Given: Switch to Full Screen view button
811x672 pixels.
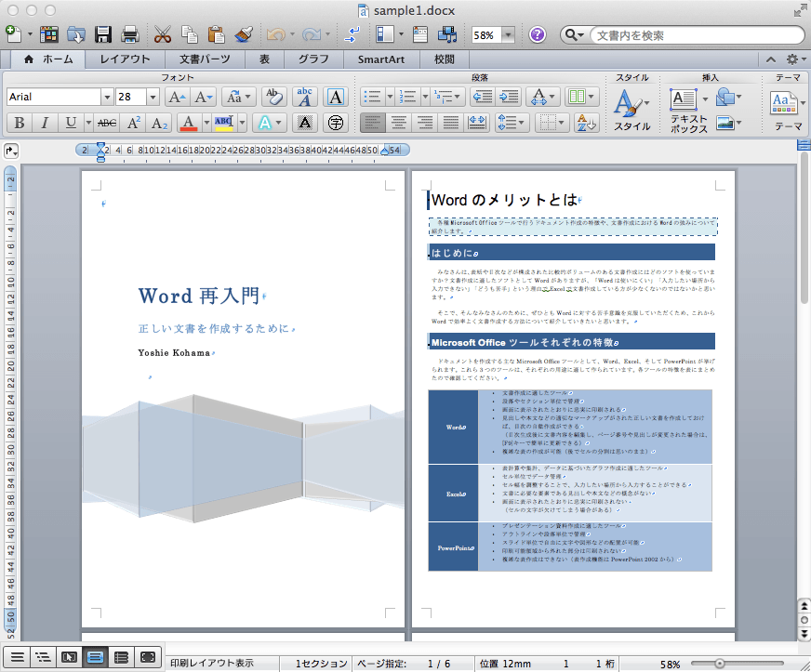Looking at the screenshot, I should coord(147,657).
